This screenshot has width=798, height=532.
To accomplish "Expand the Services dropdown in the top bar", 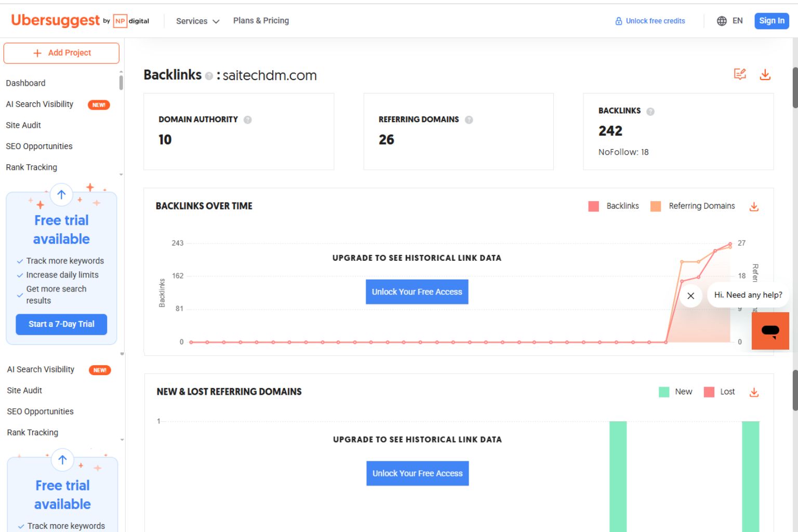I will click(197, 21).
